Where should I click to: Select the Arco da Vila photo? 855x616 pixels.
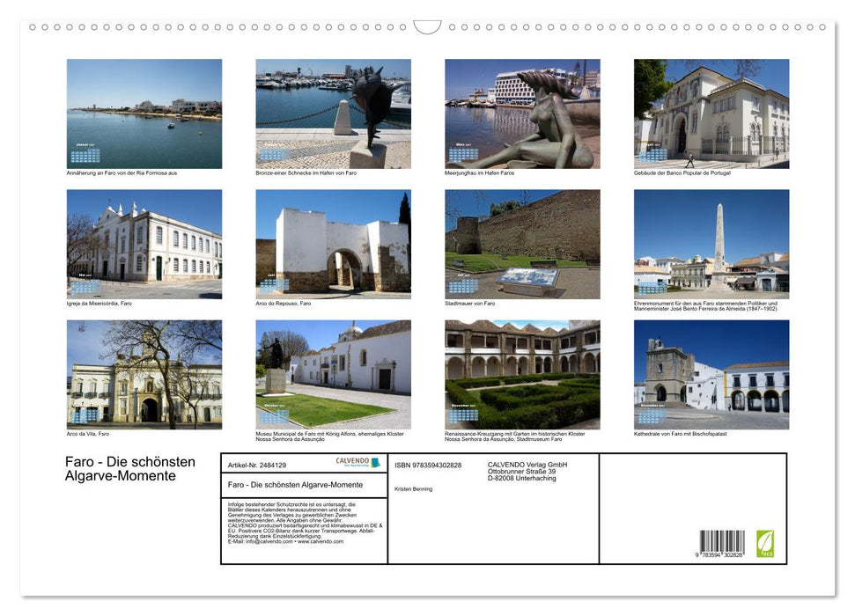pos(144,375)
